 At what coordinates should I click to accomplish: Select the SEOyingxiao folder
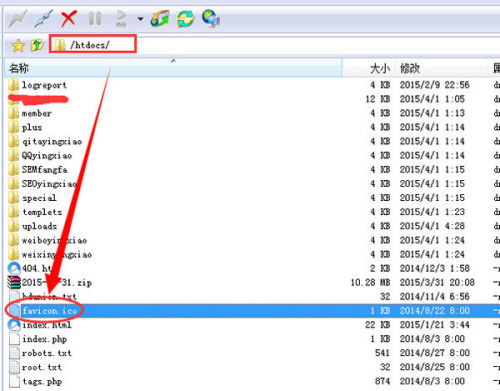49,184
